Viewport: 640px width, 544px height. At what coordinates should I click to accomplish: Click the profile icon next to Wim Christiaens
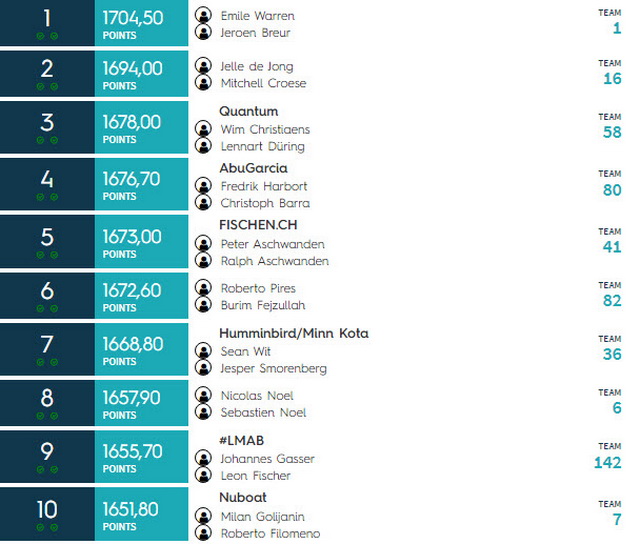coord(203,129)
